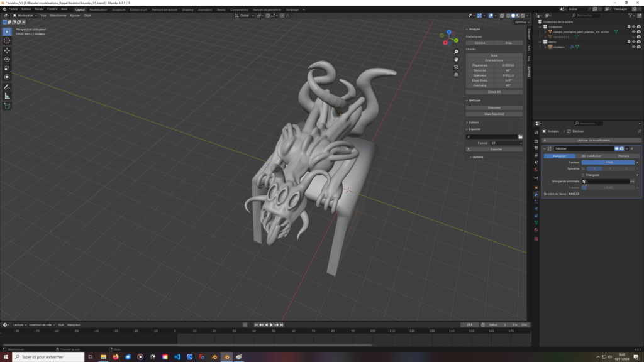This screenshot has height=362, width=644.
Task: Toggle camera view with the camera gizmo
Action: (x=456, y=67)
